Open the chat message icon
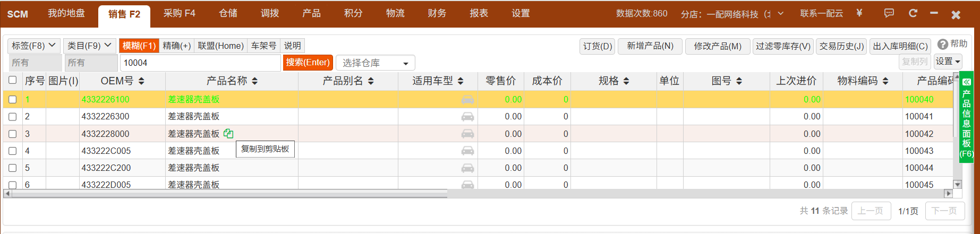The width and height of the screenshot is (980, 234). click(889, 13)
